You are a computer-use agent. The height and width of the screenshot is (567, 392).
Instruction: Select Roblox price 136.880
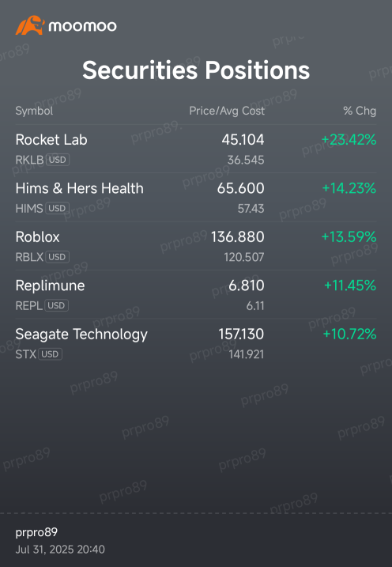[x=237, y=237]
